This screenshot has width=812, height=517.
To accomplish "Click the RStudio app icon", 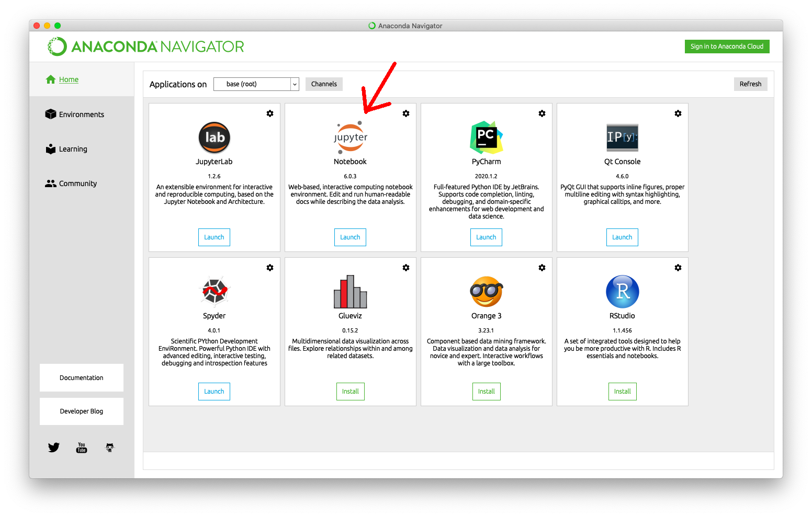I will pyautogui.click(x=623, y=292).
